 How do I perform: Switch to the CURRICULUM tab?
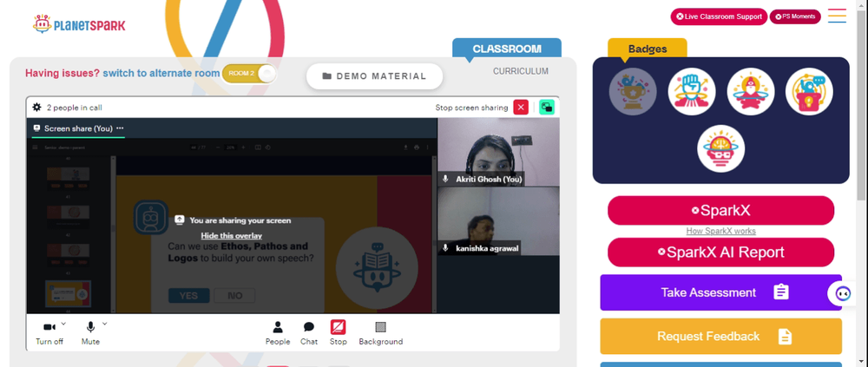tap(521, 71)
